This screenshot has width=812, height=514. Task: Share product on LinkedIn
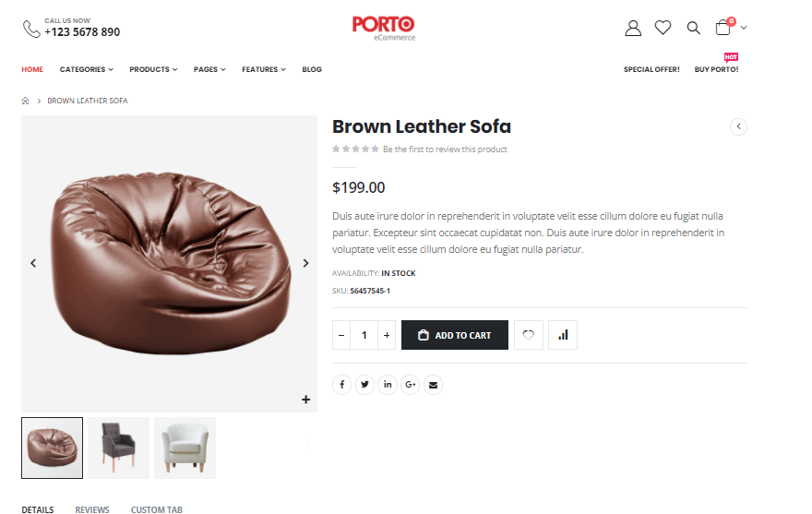[388, 384]
